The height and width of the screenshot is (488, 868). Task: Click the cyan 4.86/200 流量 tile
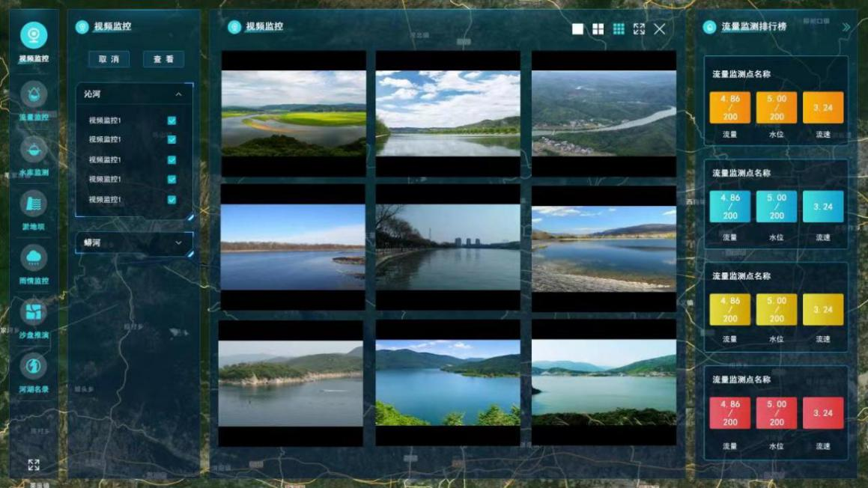(x=729, y=207)
